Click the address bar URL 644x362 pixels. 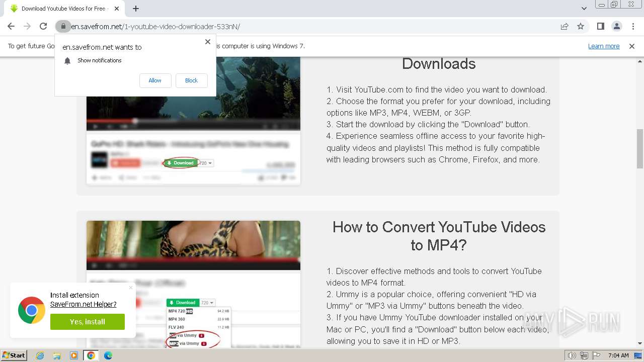(155, 26)
